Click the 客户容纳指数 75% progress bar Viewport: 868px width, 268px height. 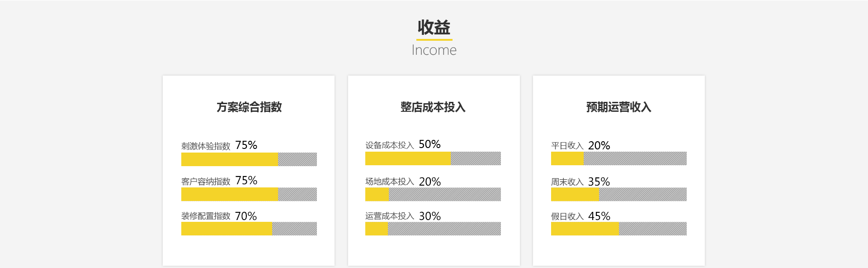(x=249, y=194)
